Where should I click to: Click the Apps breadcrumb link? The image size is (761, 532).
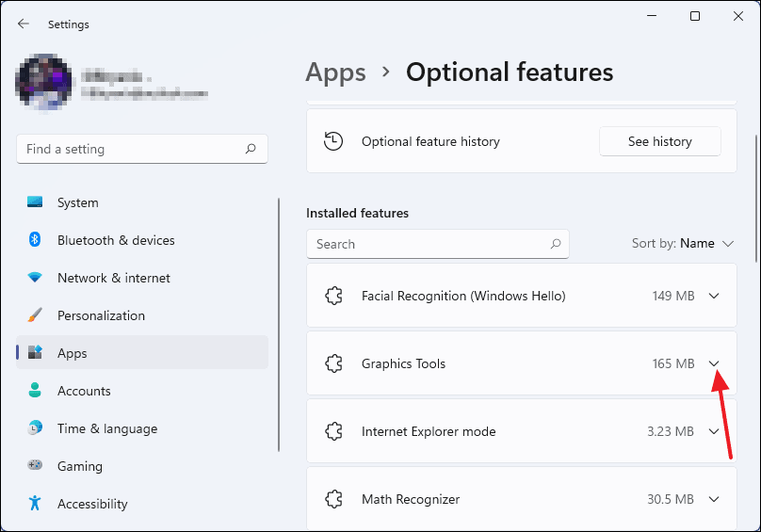(x=335, y=73)
